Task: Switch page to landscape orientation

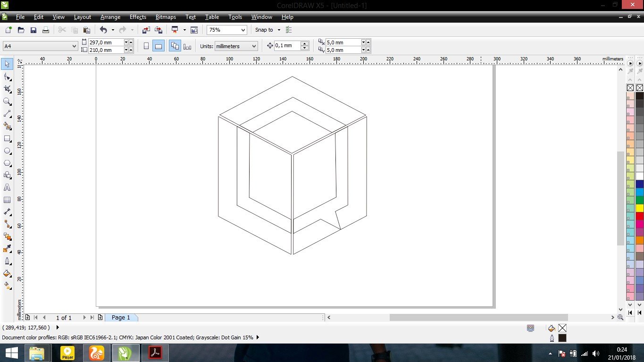Action: [x=159, y=46]
